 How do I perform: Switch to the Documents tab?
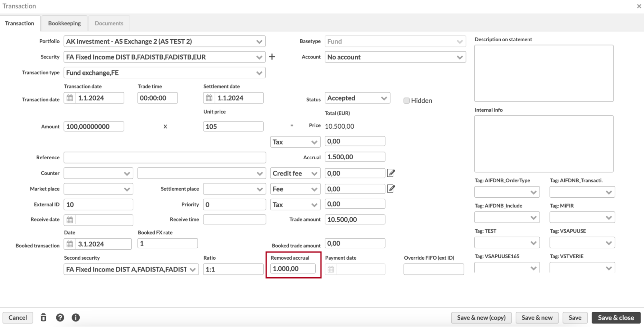109,23
